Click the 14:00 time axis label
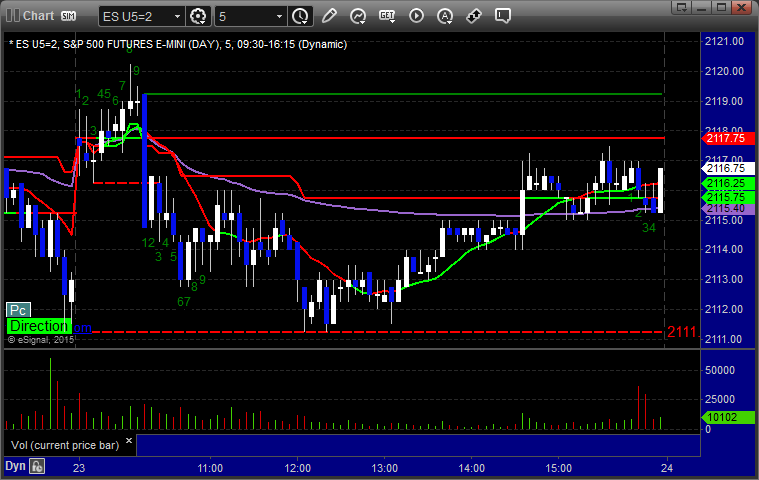The width and height of the screenshot is (759, 480). pos(471,468)
